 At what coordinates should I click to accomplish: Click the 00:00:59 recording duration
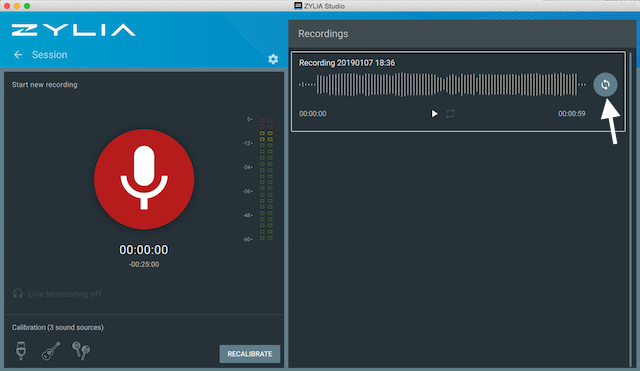[x=572, y=113]
